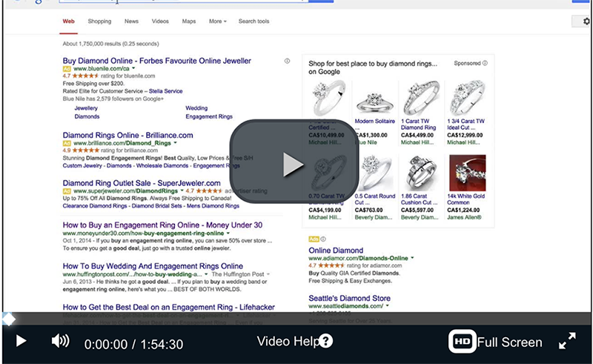The image size is (593, 364).
Task: Open 0.5 Carat Round Cut ring thumbnail
Action: tap(375, 173)
